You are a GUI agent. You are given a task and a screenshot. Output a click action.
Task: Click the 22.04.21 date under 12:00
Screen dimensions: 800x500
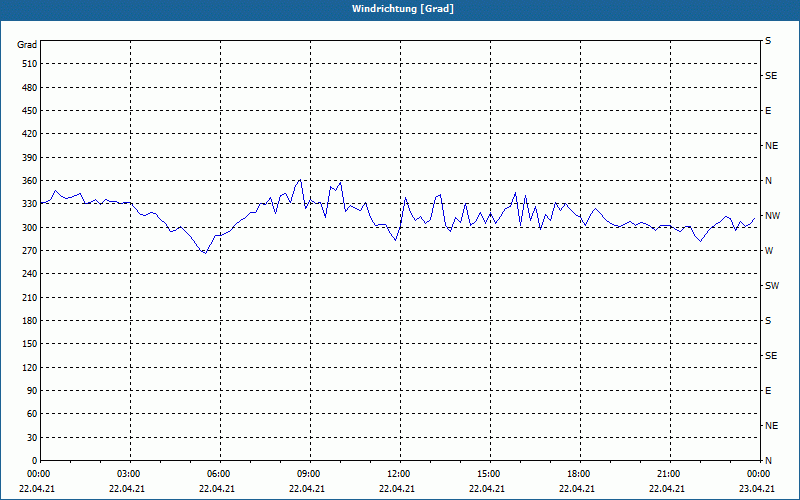pos(396,489)
